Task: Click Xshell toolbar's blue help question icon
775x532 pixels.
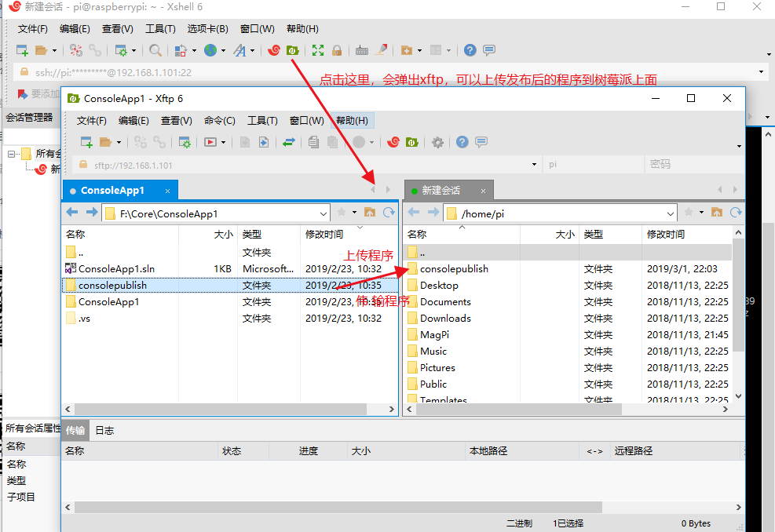Action: pyautogui.click(x=470, y=50)
